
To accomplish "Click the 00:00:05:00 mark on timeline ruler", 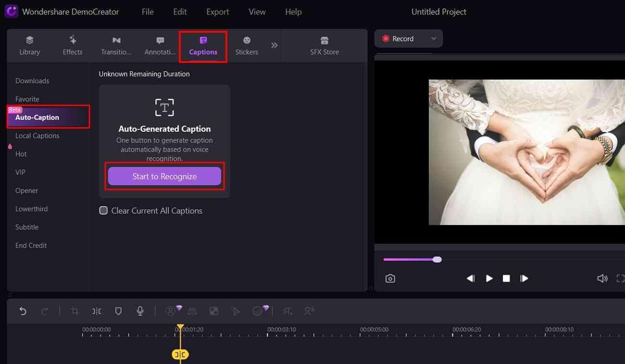I will coord(374,329).
